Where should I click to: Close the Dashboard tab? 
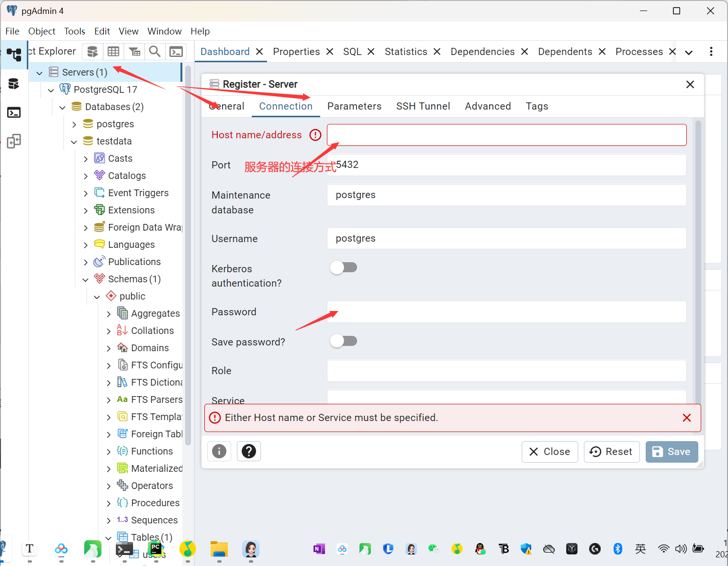point(259,51)
